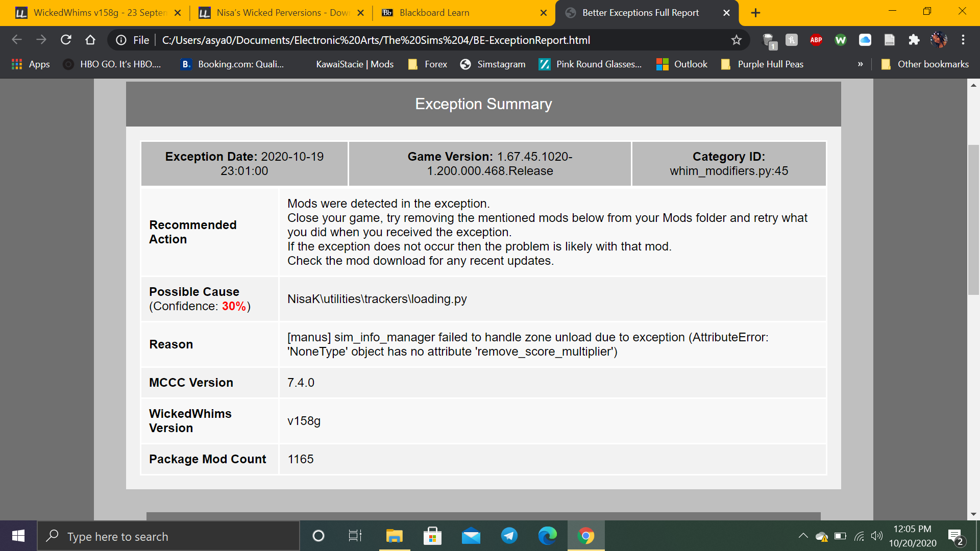980x551 pixels.
Task: Open the Outlook bookmark
Action: (682, 64)
